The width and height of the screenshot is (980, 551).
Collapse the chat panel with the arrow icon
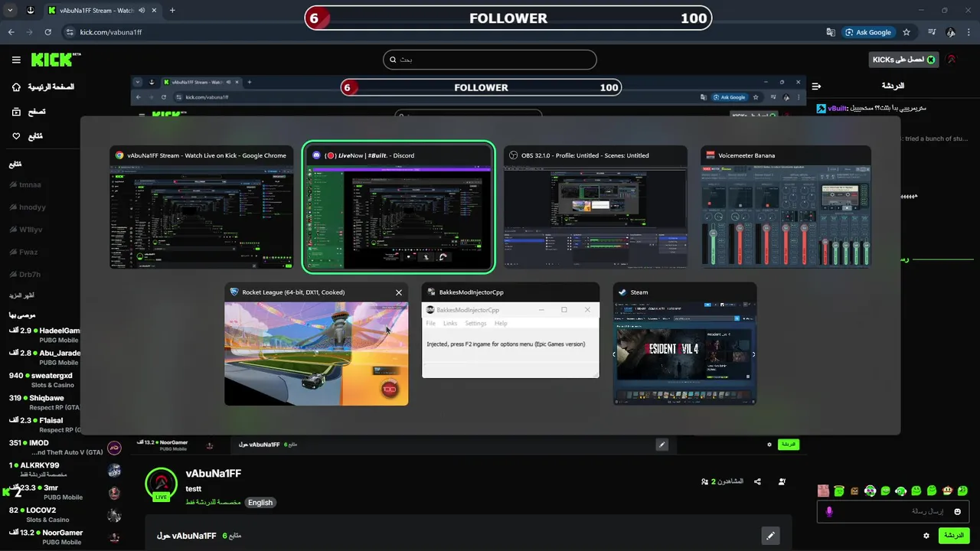[816, 86]
